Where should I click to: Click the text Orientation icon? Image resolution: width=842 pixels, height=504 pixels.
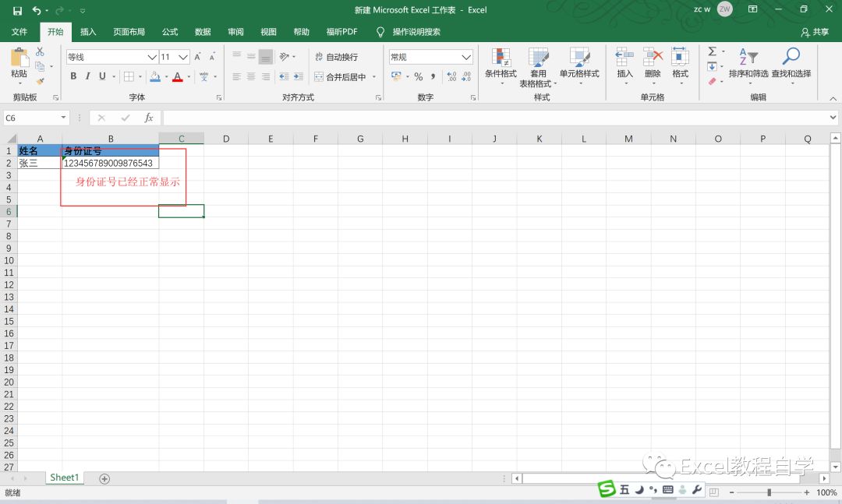(285, 56)
